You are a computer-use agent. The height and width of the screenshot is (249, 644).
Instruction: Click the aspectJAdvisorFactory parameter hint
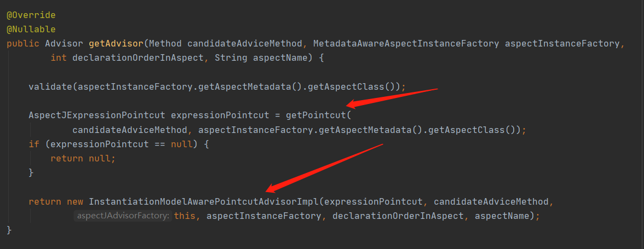click(x=123, y=216)
